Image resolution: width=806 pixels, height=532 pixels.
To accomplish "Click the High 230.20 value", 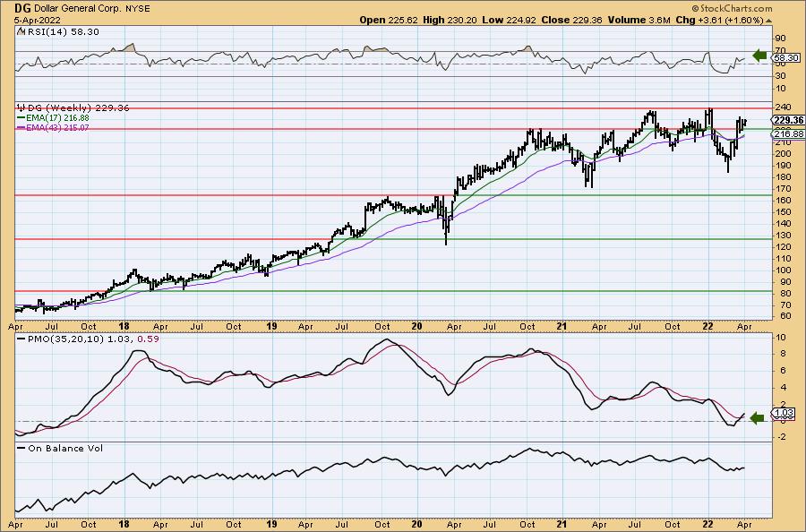I will pos(450,20).
